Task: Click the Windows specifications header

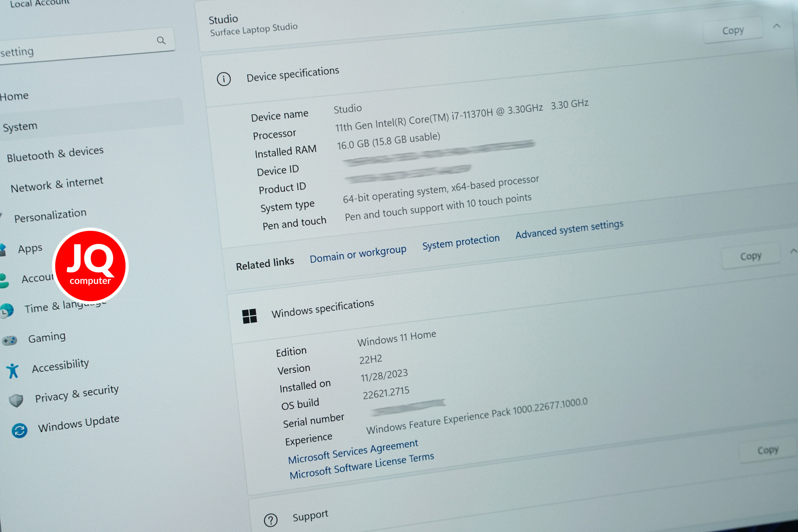Action: (x=322, y=308)
